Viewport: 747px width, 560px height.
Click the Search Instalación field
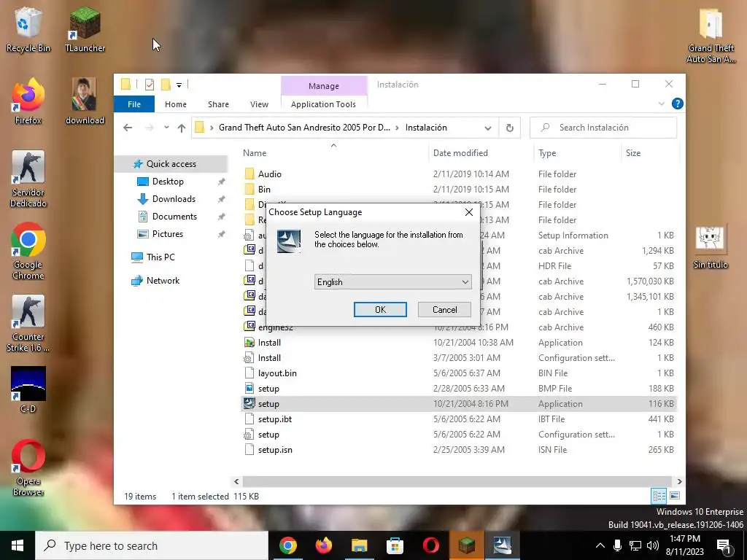pyautogui.click(x=603, y=128)
